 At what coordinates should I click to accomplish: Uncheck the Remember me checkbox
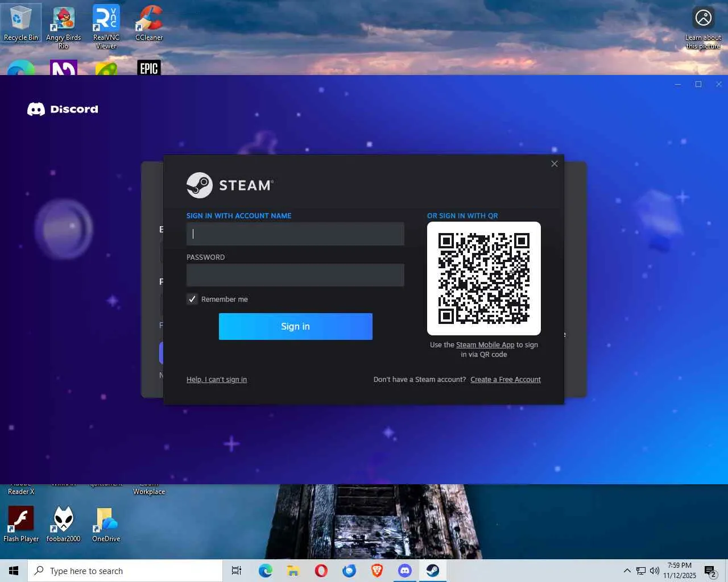click(192, 299)
